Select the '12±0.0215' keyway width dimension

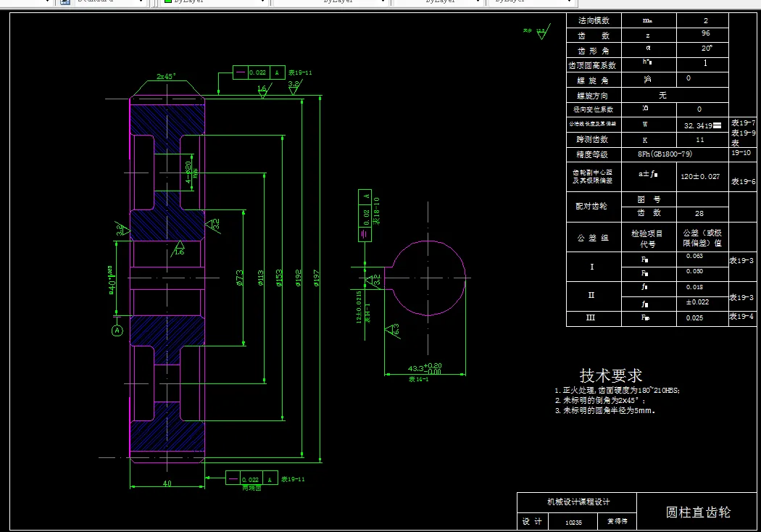pos(359,307)
